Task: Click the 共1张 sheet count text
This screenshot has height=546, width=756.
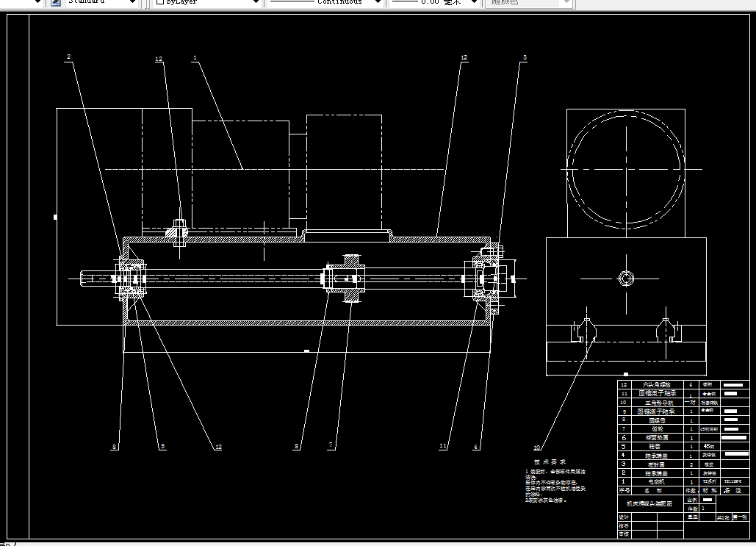Action: [x=723, y=517]
